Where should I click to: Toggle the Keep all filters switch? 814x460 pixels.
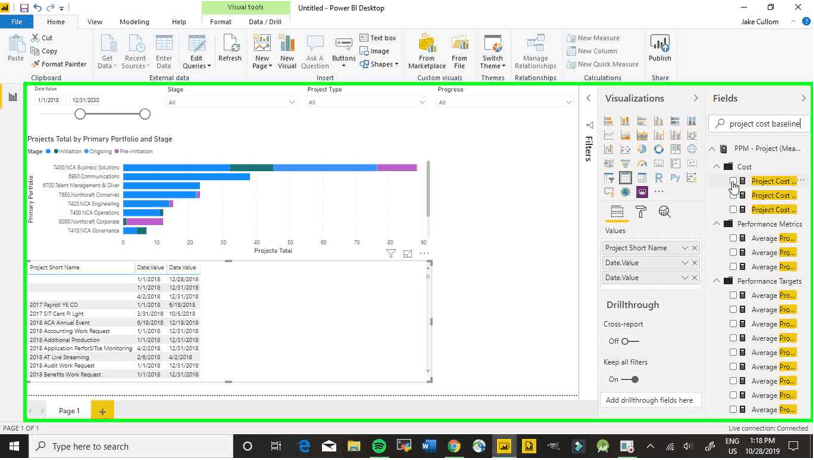pos(630,379)
